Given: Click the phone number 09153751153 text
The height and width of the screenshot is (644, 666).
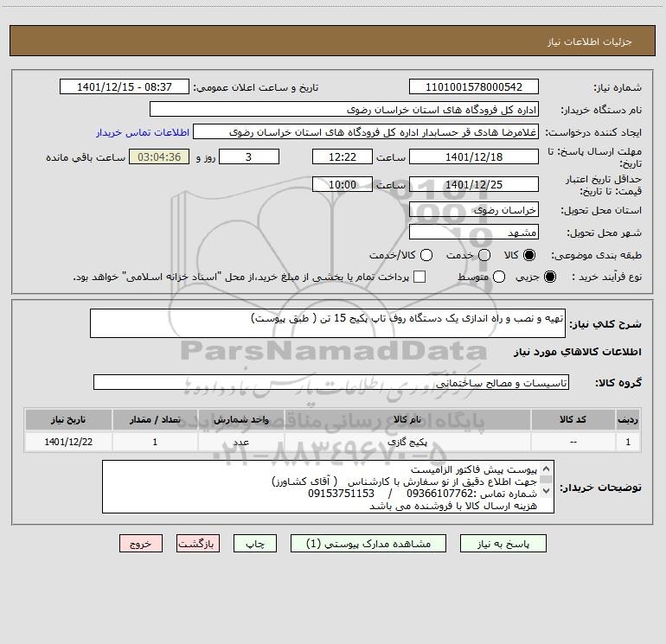Looking at the screenshot, I should (341, 494).
